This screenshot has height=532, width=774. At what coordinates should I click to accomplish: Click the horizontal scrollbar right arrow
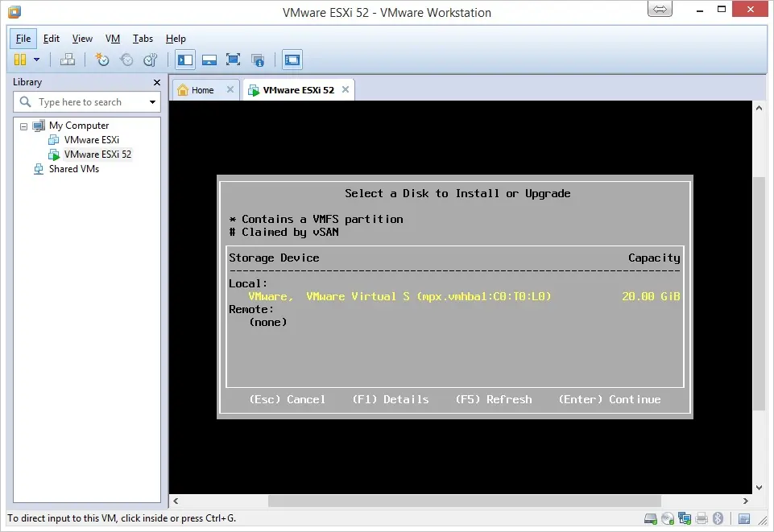pyautogui.click(x=745, y=501)
